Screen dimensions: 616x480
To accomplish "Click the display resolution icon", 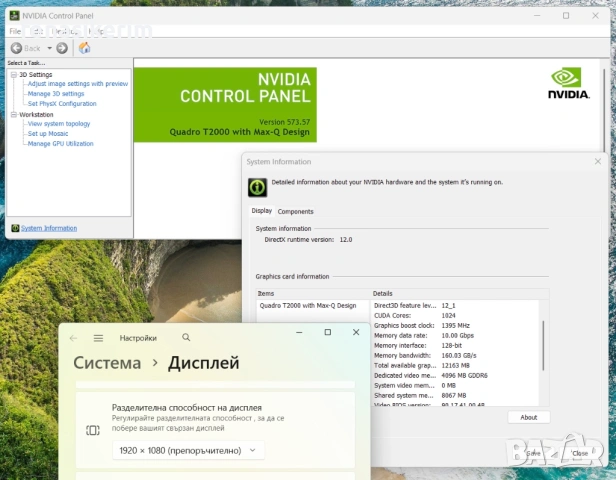I will [x=93, y=430].
